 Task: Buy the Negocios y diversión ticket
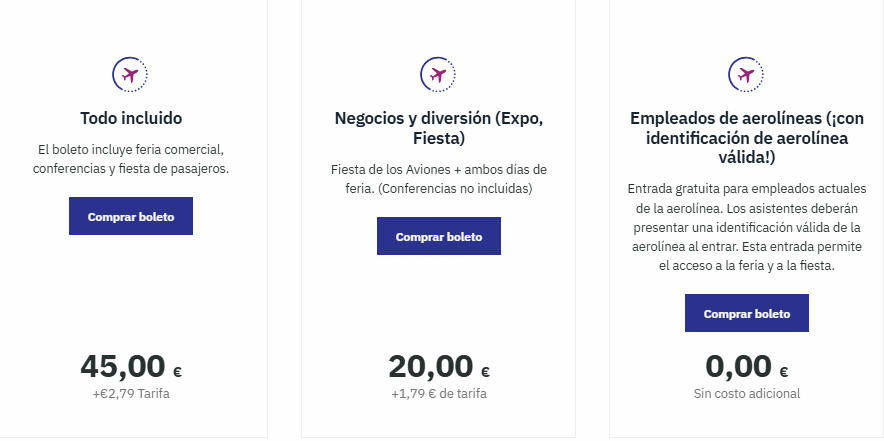coord(438,237)
